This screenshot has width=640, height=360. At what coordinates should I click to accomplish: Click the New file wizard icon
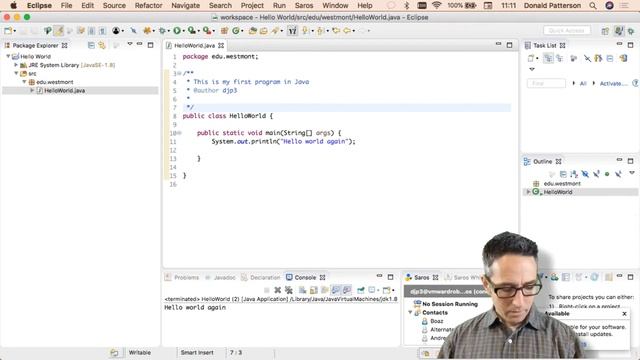pyautogui.click(x=8, y=31)
